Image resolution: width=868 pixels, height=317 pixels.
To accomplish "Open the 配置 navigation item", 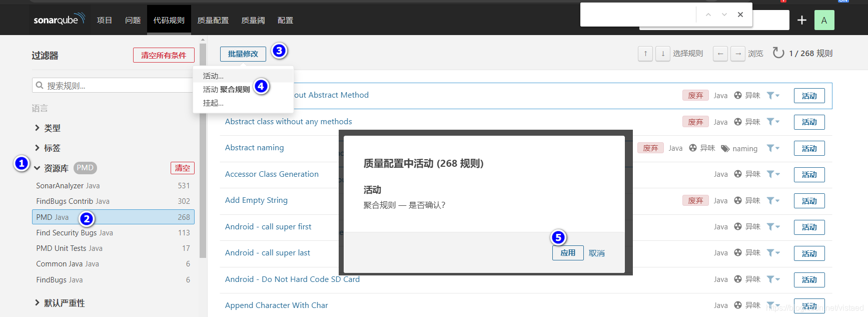I will tap(285, 20).
